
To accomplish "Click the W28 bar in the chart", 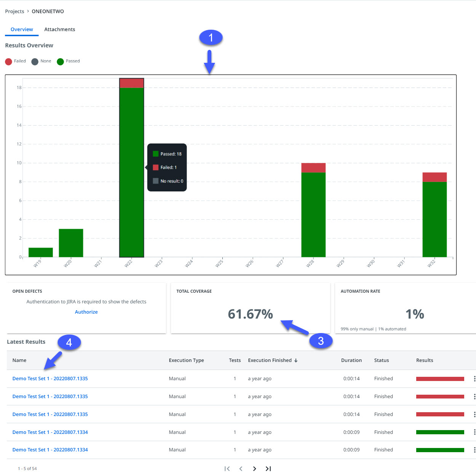I will click(x=313, y=213).
